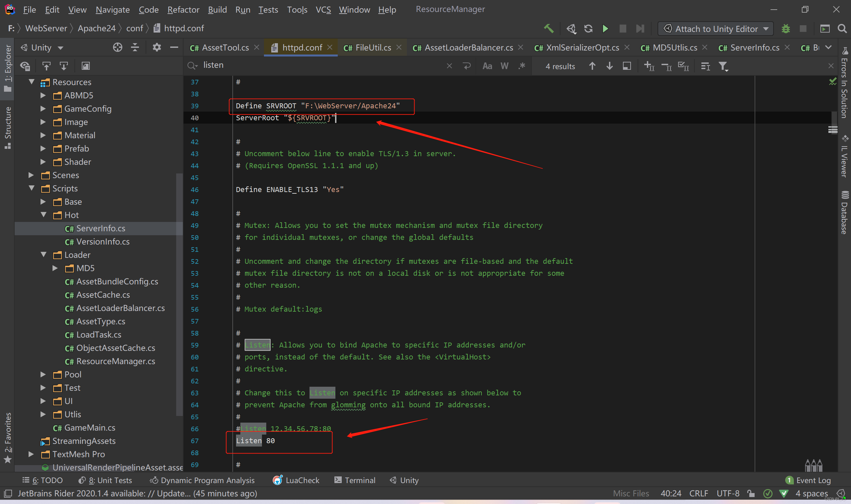
Task: Open Structure side panel
Action: point(7,127)
